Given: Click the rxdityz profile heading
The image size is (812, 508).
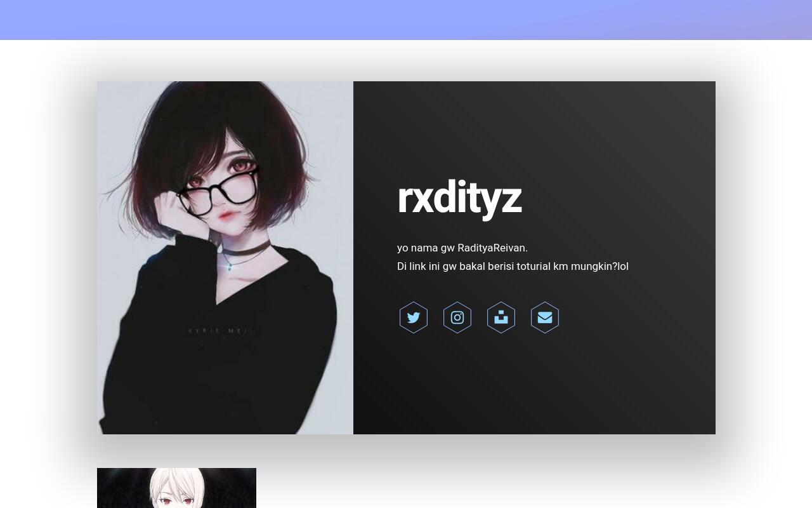Looking at the screenshot, I should coord(459,197).
